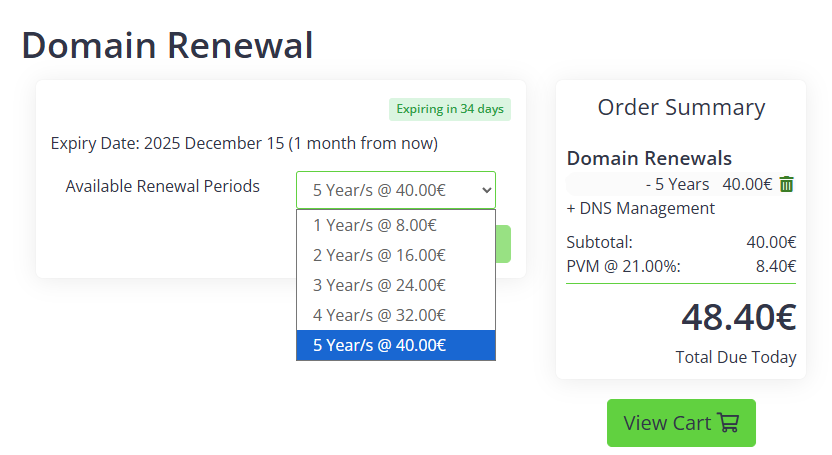Click the Expiry Date line
The width and height of the screenshot is (832, 455).
pos(244,143)
